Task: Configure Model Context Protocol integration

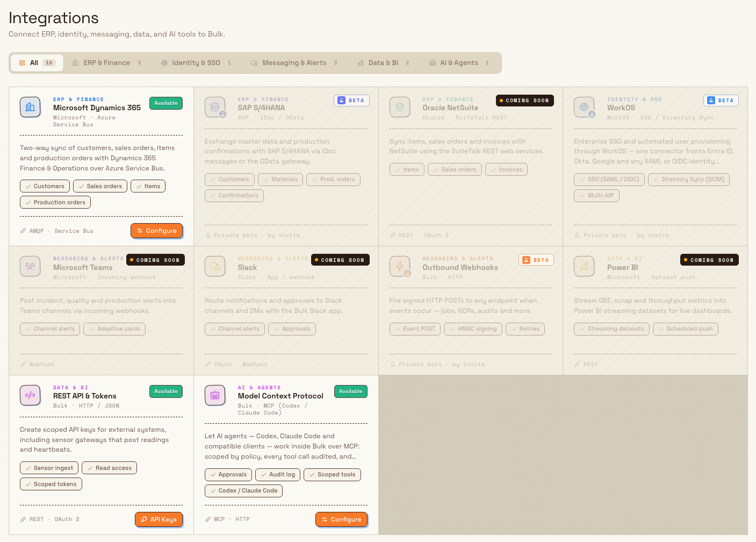Action: [x=341, y=519]
